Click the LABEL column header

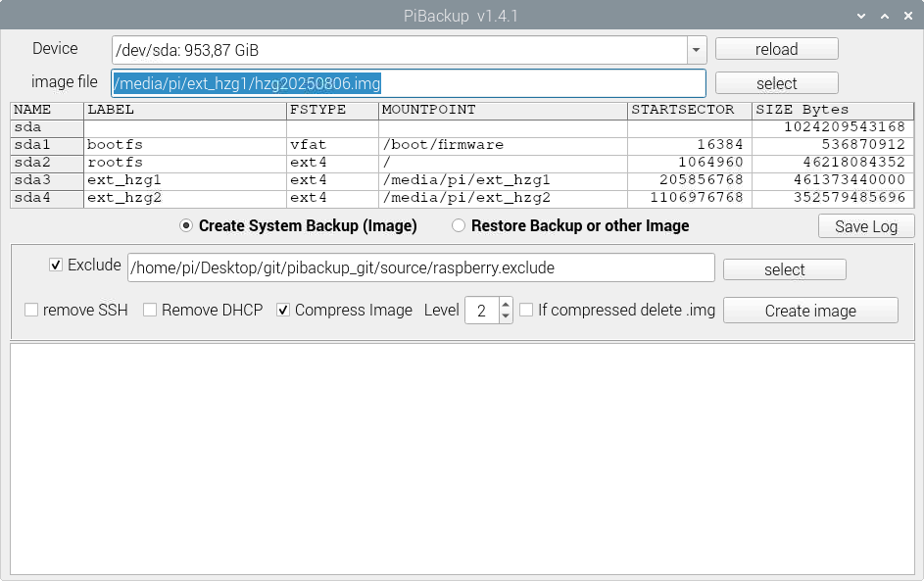[185, 110]
